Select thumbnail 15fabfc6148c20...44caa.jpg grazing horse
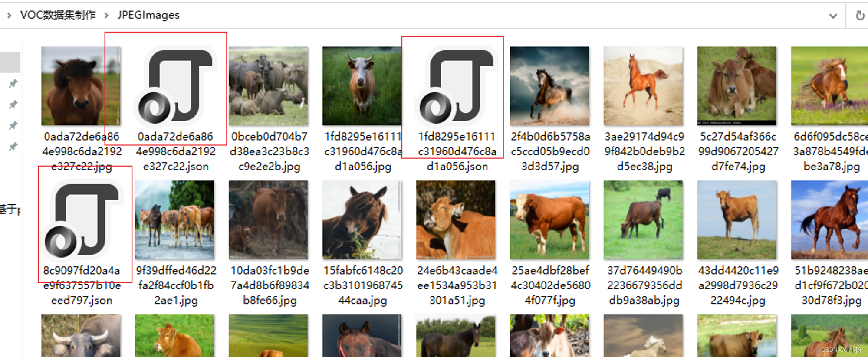 (x=362, y=220)
